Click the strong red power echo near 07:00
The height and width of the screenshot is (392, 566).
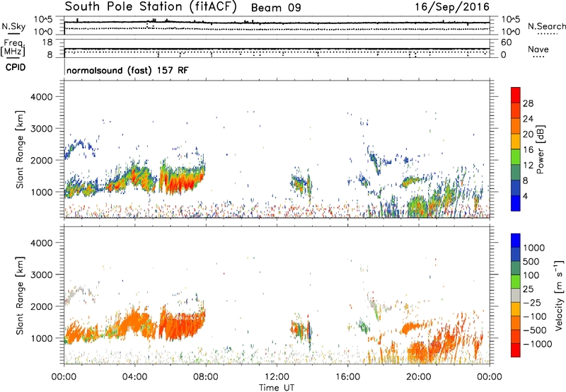(183, 180)
